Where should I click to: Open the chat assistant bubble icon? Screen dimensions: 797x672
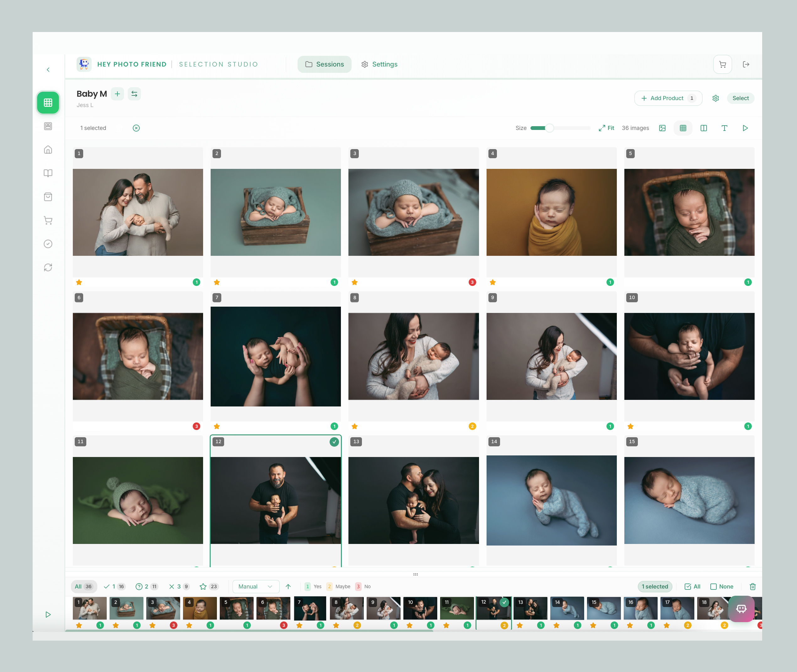pos(741,609)
